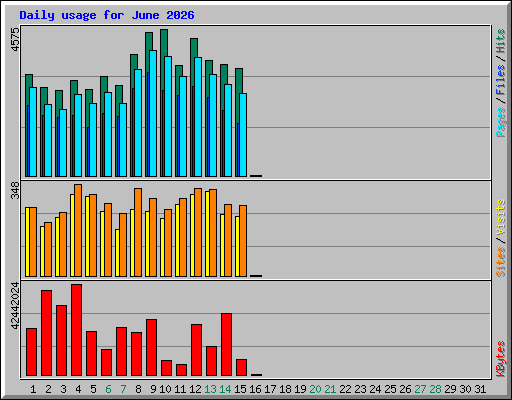Click the Visits legend label
Image resolution: width=512 pixels, height=400 pixels.
(500, 218)
